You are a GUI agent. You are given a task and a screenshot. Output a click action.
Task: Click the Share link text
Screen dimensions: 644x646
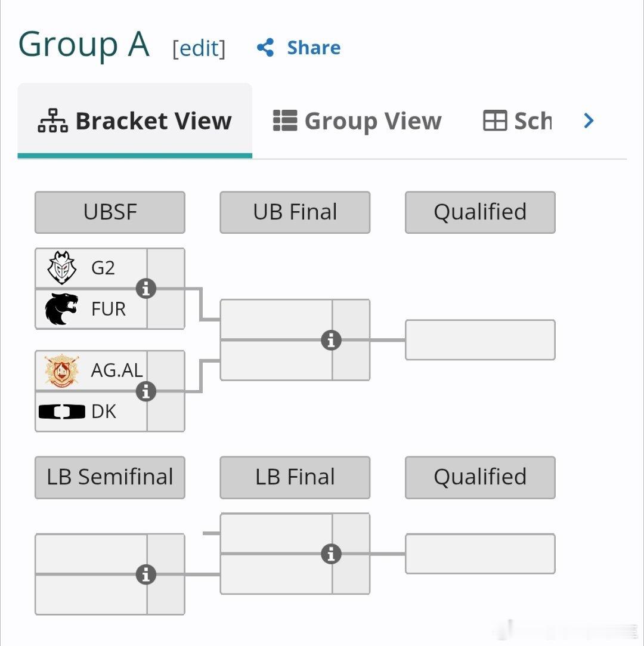coord(314,48)
